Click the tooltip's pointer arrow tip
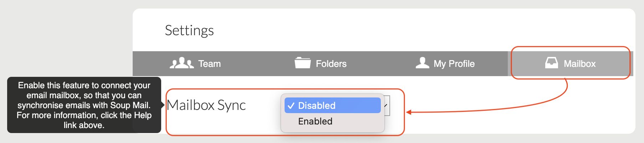Viewport: 644px width, 143px height. [163, 105]
